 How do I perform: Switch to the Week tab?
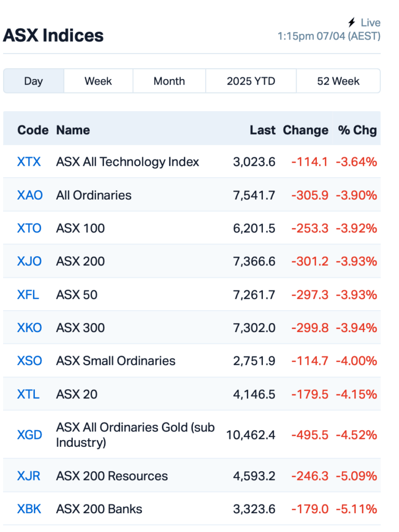(98, 81)
